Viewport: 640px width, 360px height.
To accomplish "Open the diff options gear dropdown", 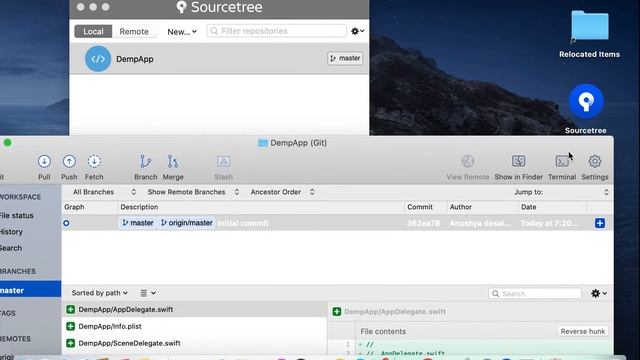I will (599, 293).
